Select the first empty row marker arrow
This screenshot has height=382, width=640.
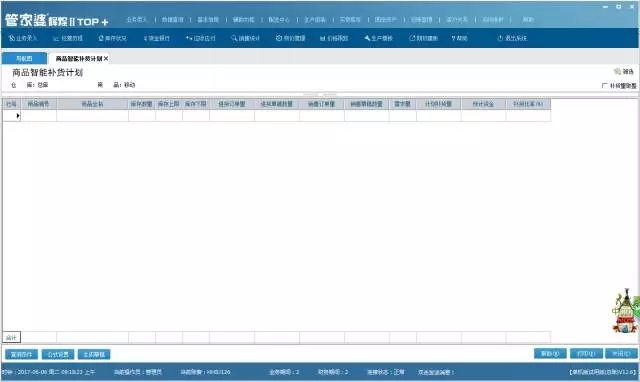coord(12,116)
